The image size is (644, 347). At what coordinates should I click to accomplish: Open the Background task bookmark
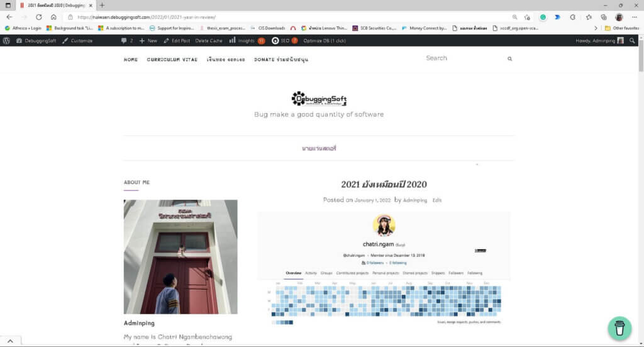click(x=70, y=28)
